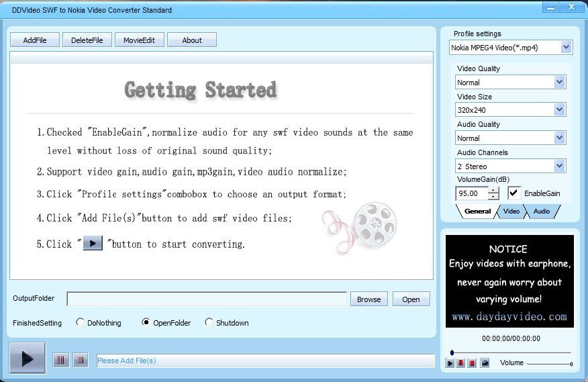Click the preview seek slider handle
The height and width of the screenshot is (382, 588).
coord(452,352)
